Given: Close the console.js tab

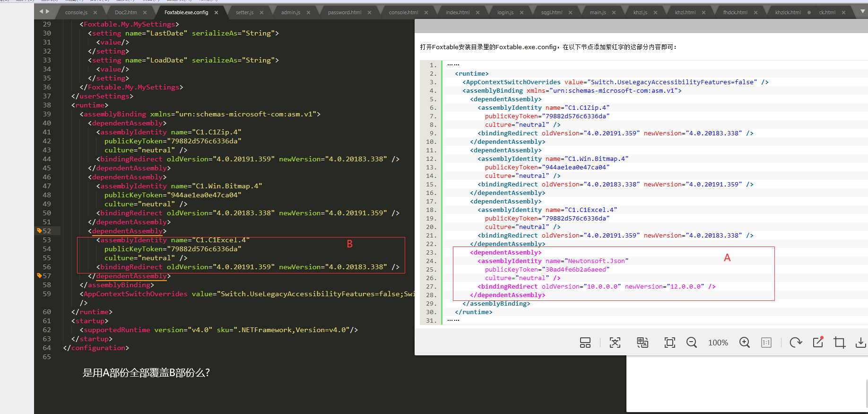Looking at the screenshot, I should 95,13.
